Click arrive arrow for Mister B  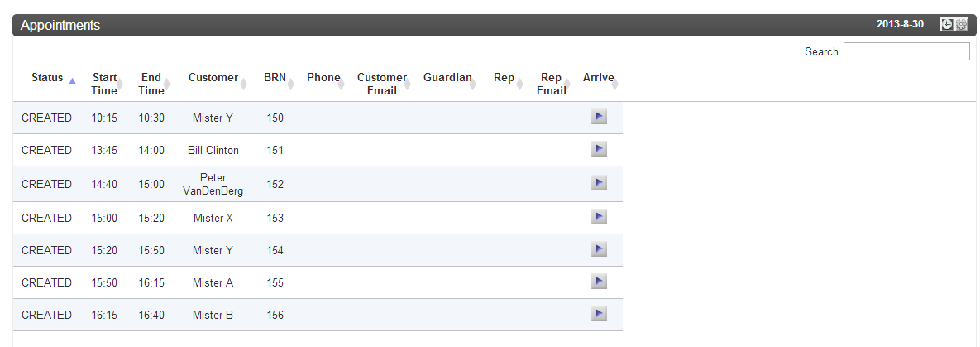click(599, 314)
